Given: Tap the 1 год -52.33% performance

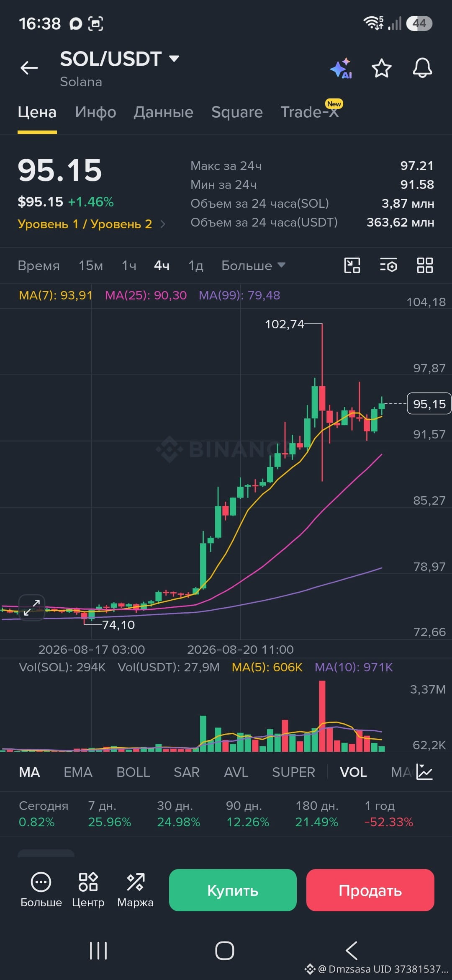Looking at the screenshot, I should point(388,814).
